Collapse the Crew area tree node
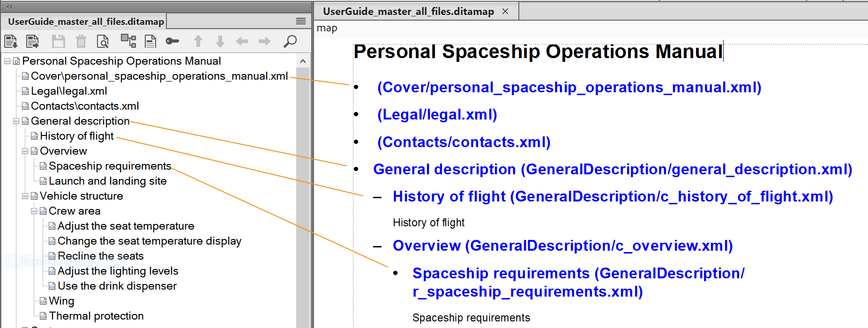 tap(34, 211)
